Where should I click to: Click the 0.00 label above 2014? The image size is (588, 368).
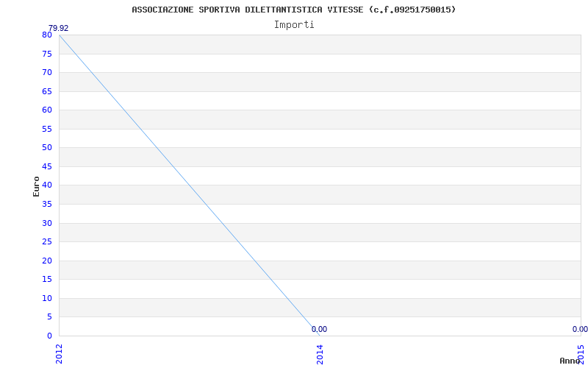(x=319, y=329)
